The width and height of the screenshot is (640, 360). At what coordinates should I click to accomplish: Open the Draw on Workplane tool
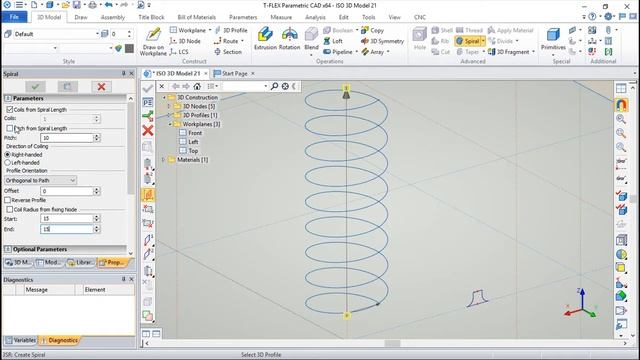click(x=153, y=41)
